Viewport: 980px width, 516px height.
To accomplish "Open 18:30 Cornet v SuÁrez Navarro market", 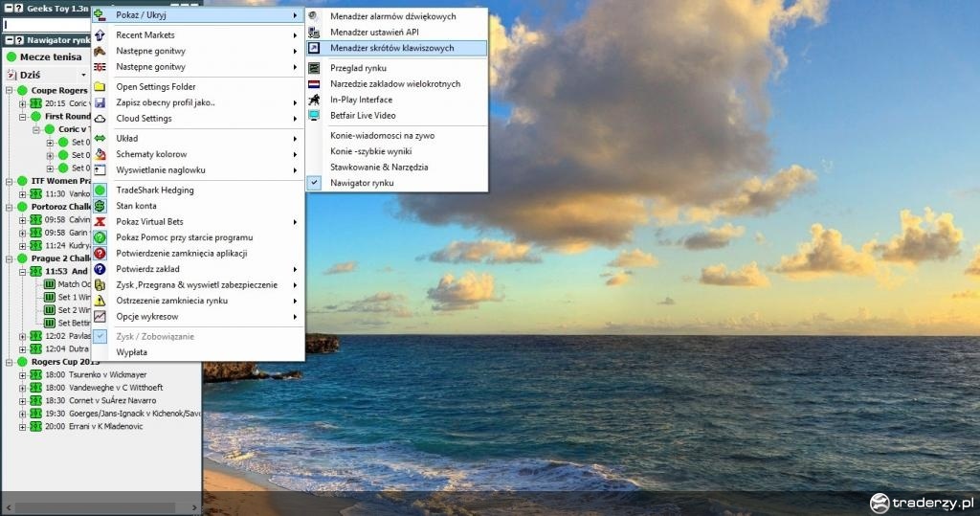I will tap(100, 400).
